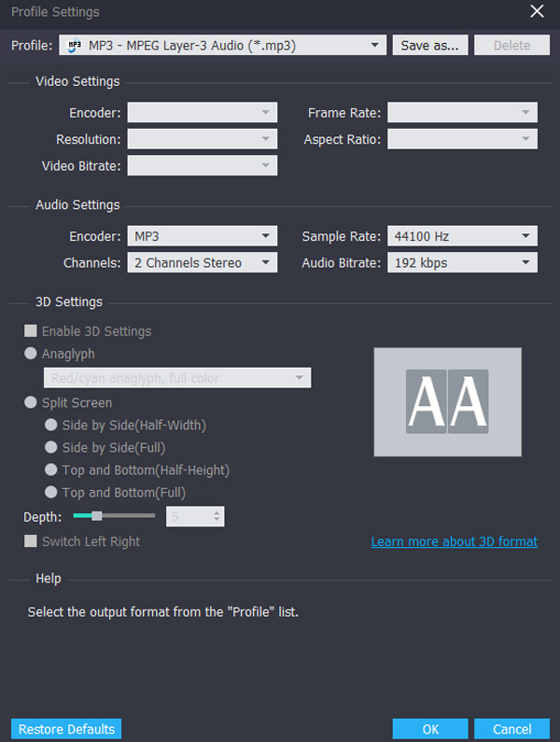Expand the Audio Bitrate 192 kbps dropdown
560x742 pixels.
(x=526, y=263)
